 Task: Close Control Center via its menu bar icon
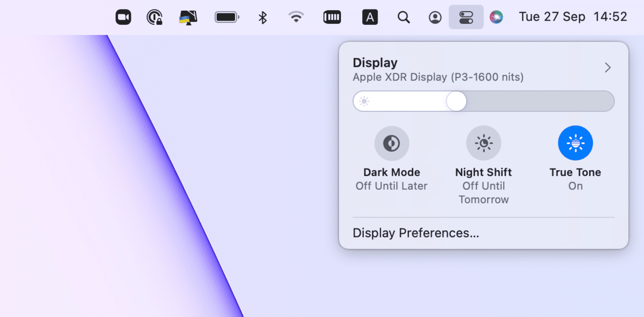tap(466, 17)
